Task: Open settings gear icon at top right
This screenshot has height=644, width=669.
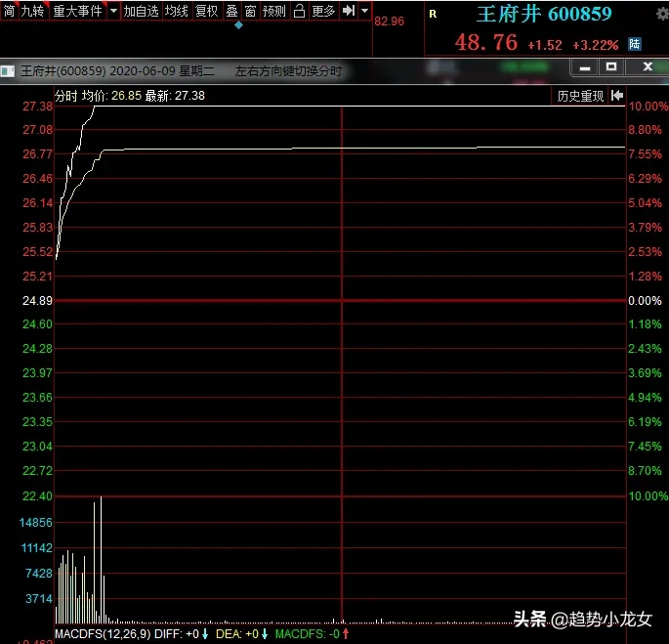Action: [x=662, y=14]
